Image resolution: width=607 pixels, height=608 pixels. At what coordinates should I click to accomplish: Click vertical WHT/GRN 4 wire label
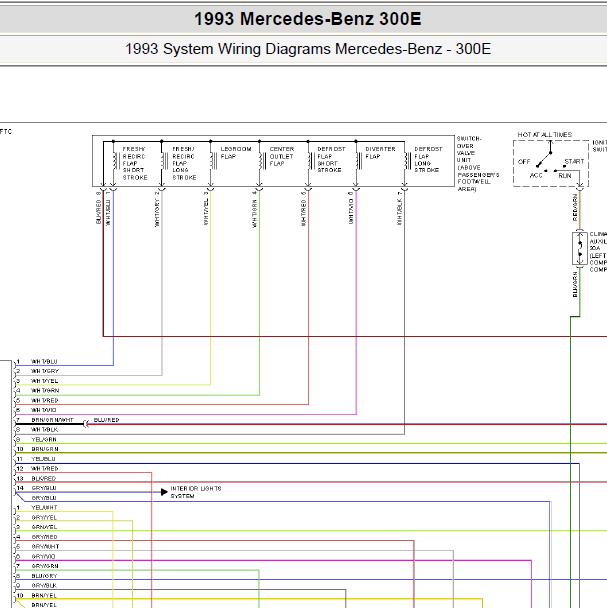[x=254, y=209]
